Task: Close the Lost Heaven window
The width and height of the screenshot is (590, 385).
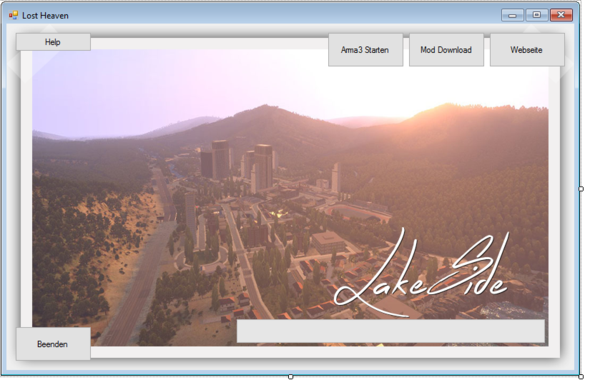Action: click(x=561, y=15)
